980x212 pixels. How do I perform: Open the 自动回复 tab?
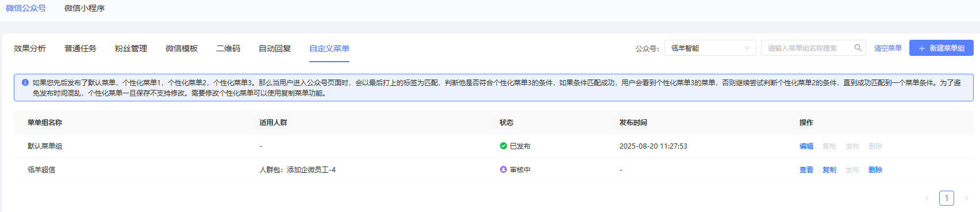click(275, 48)
